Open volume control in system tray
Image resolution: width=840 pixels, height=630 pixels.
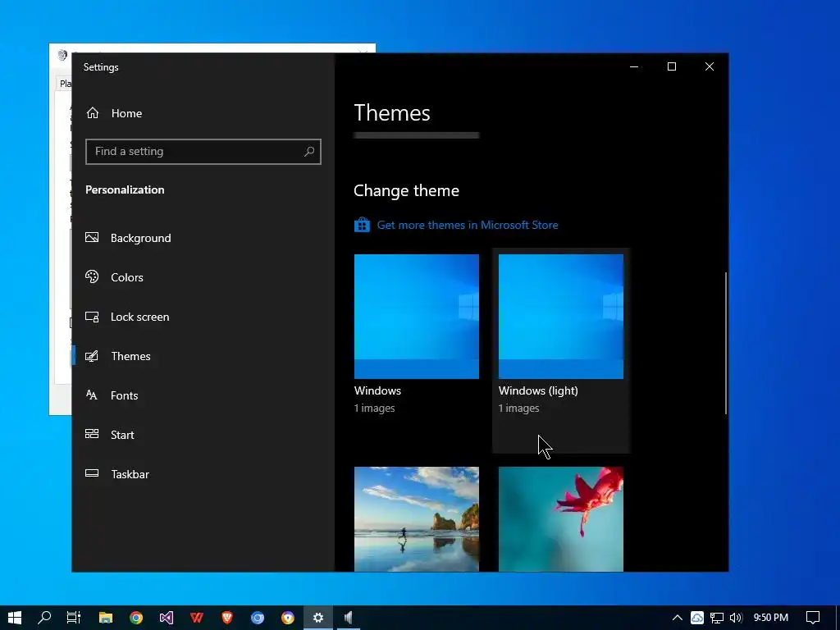coord(736,618)
